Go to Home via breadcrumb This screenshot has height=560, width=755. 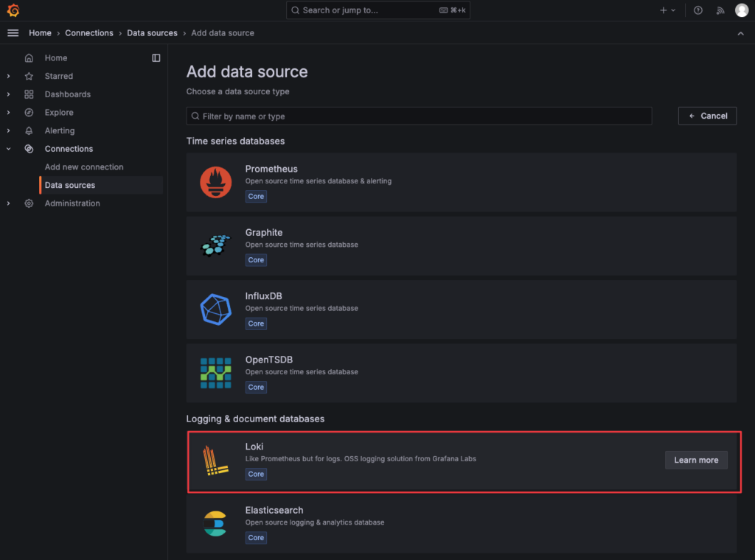pos(40,33)
